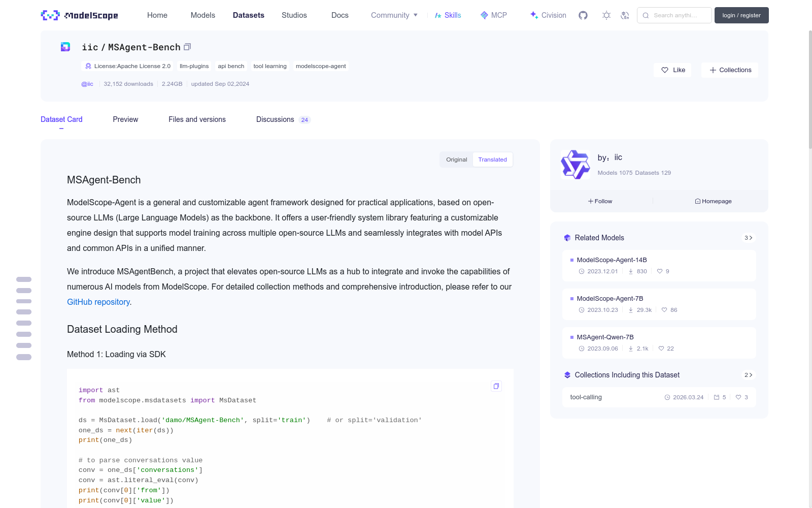Switch the card to Translated text
The image size is (812, 508).
click(493, 160)
